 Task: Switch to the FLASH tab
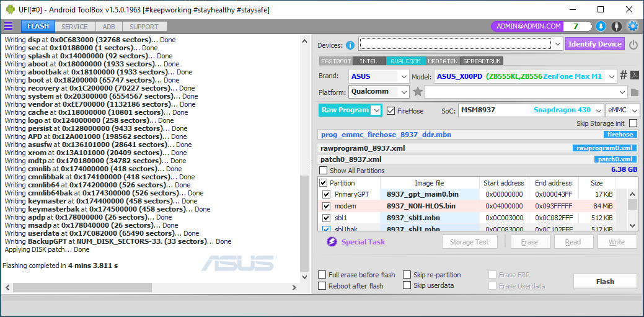[38, 26]
